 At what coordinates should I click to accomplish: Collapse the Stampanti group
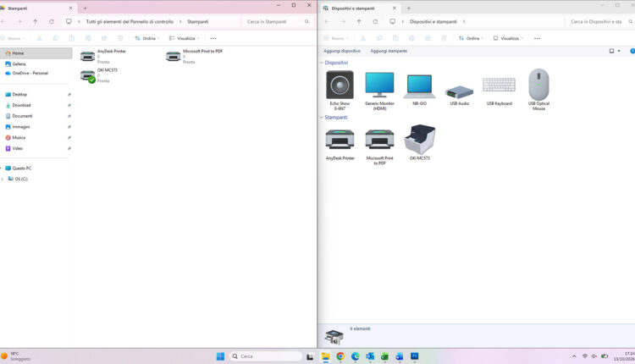tap(322, 118)
